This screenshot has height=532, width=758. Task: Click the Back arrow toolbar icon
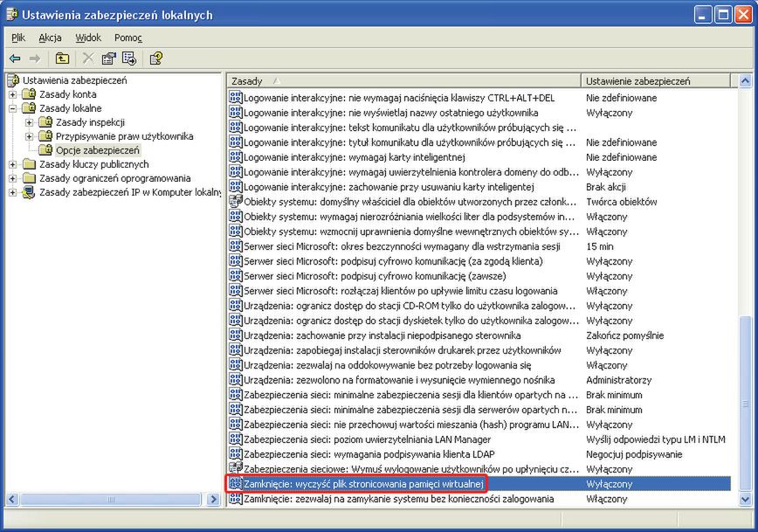15,59
